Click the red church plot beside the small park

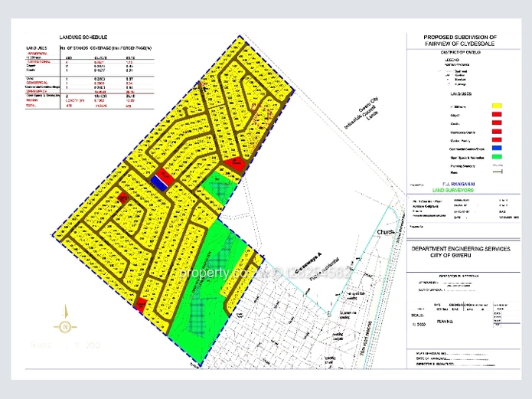235,164
